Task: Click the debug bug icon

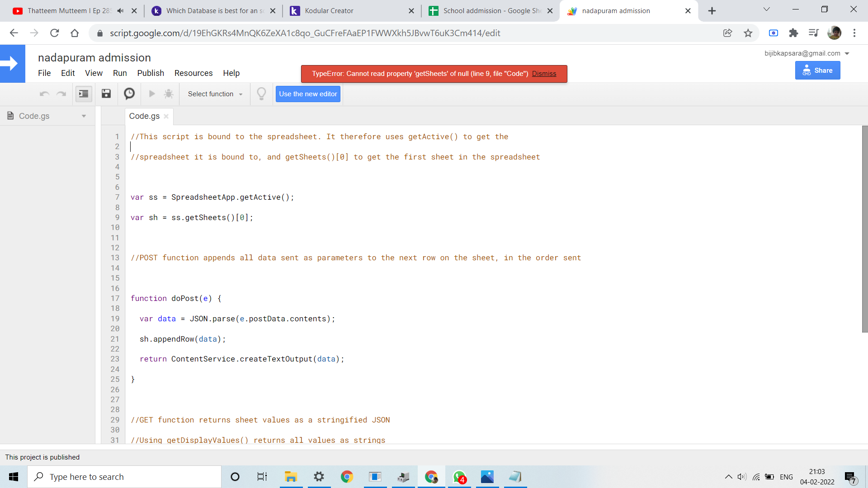Action: pos(169,94)
